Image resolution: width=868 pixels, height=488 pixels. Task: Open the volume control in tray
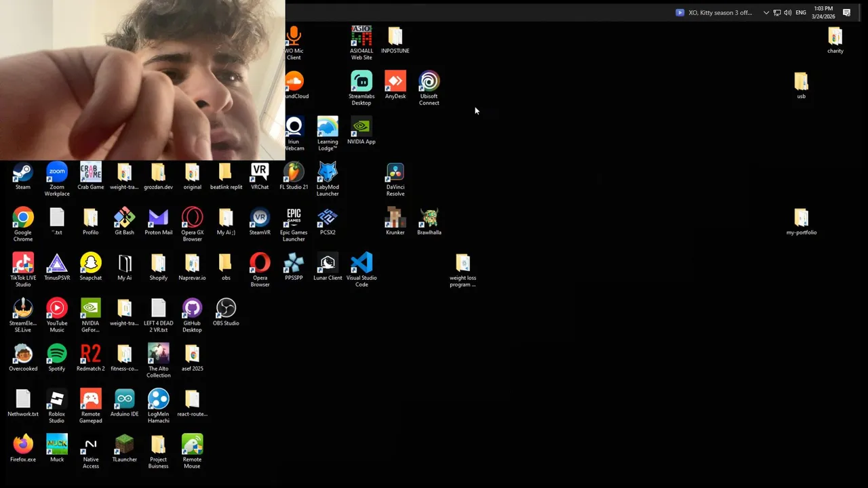coord(787,12)
